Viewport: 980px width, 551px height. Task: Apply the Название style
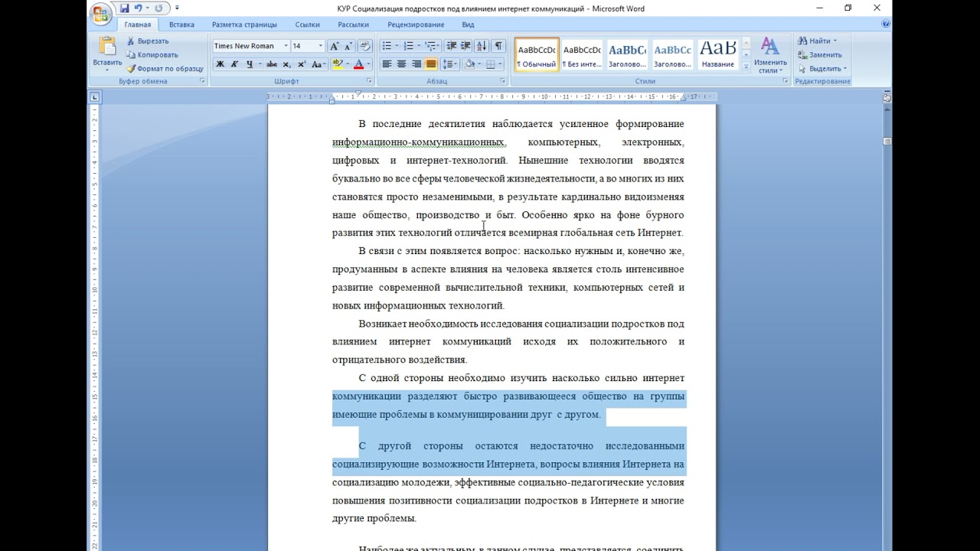(717, 55)
